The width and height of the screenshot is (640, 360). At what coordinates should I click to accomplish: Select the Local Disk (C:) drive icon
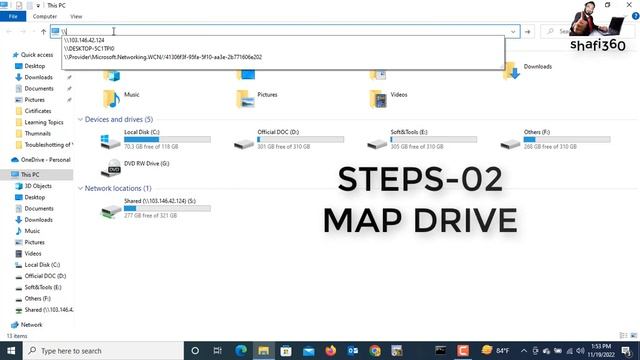point(110,141)
